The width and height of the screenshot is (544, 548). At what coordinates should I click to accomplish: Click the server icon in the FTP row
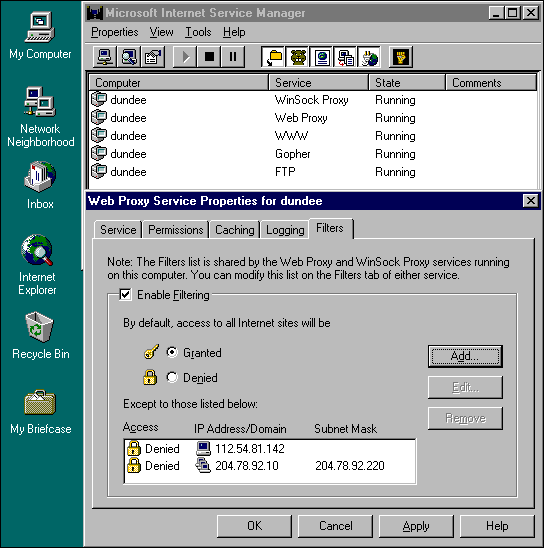click(x=99, y=171)
